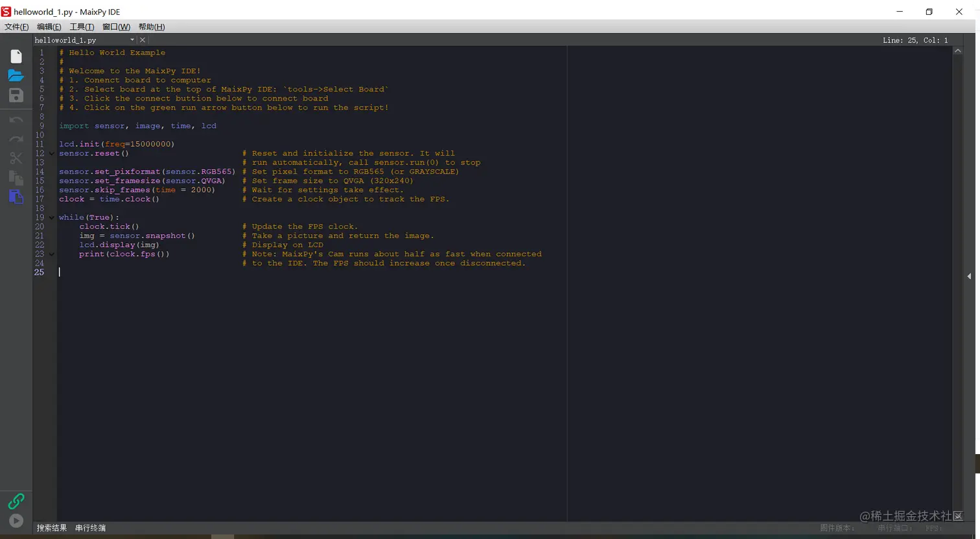Click the '# Update the FPS clock.' comment
Image resolution: width=980 pixels, height=539 pixels.
[300, 226]
